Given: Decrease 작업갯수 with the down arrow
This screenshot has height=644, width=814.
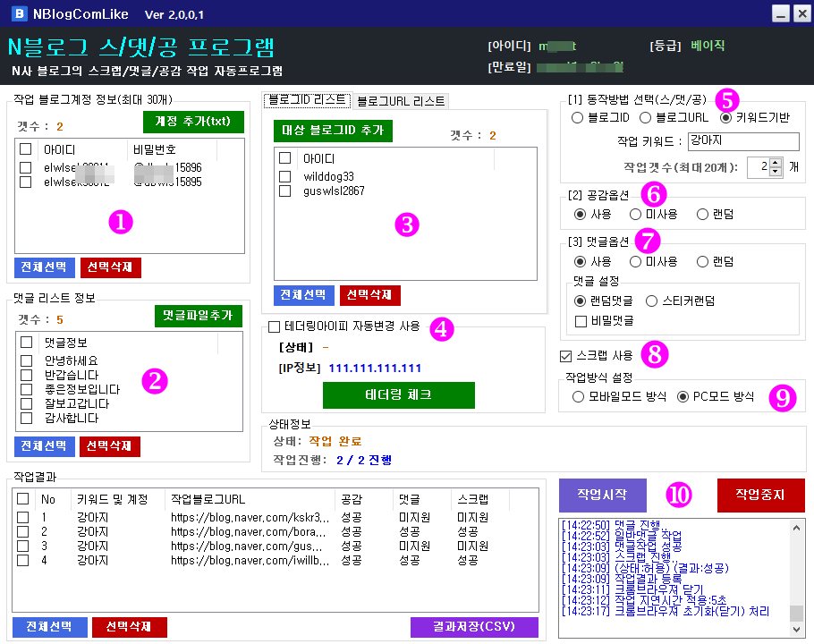Looking at the screenshot, I should [775, 172].
